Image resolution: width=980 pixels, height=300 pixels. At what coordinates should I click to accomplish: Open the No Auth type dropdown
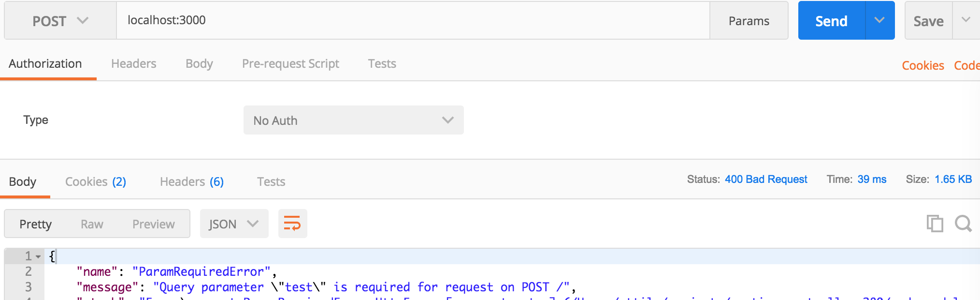(x=353, y=120)
